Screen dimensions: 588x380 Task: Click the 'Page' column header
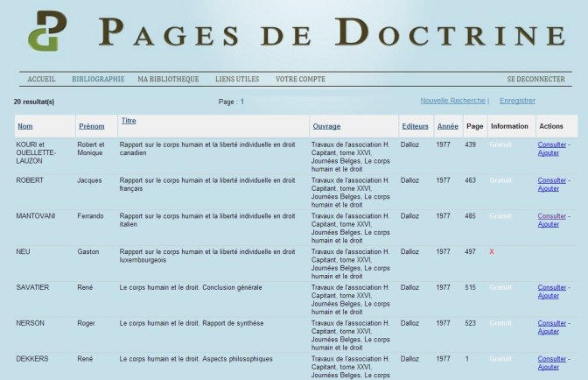pos(475,126)
